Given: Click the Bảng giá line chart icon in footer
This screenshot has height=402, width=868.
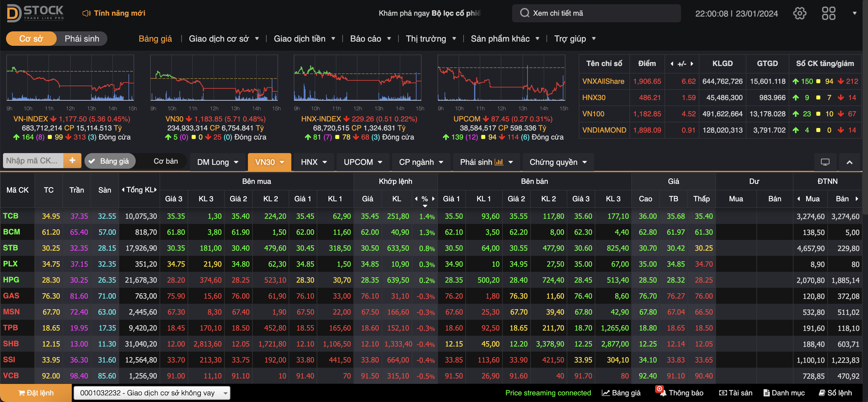Looking at the screenshot, I should pyautogui.click(x=606, y=393).
